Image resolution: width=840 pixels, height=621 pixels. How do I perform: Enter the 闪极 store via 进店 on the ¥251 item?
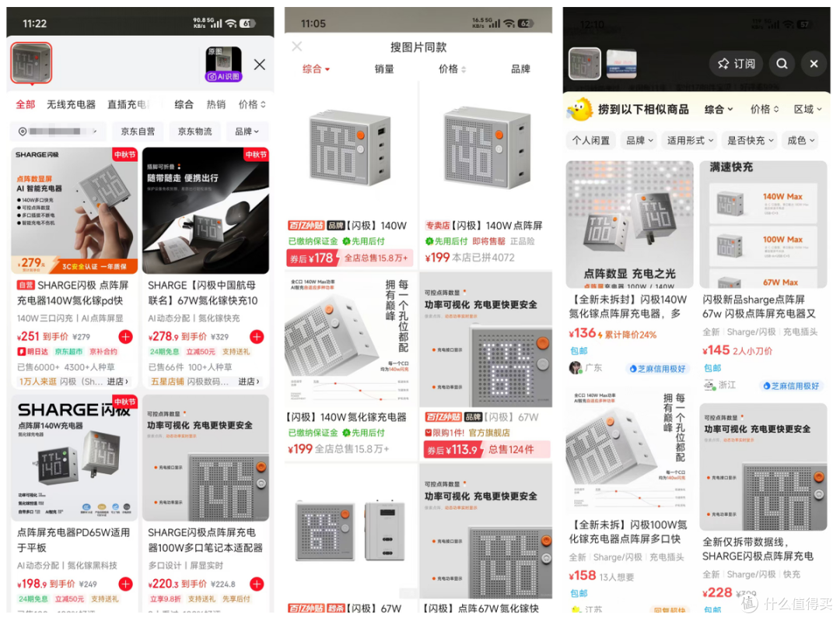point(118,381)
